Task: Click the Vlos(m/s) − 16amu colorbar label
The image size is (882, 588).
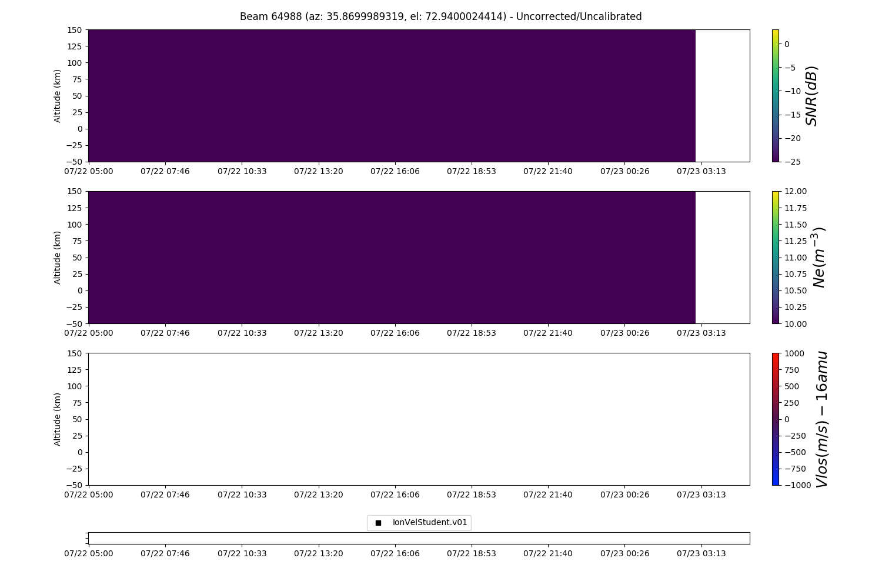Action: (822, 419)
